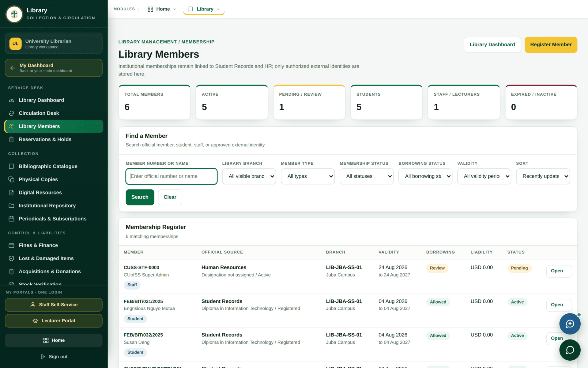The height and width of the screenshot is (368, 588).
Task: Click the UL avatar badge
Action: [15, 44]
